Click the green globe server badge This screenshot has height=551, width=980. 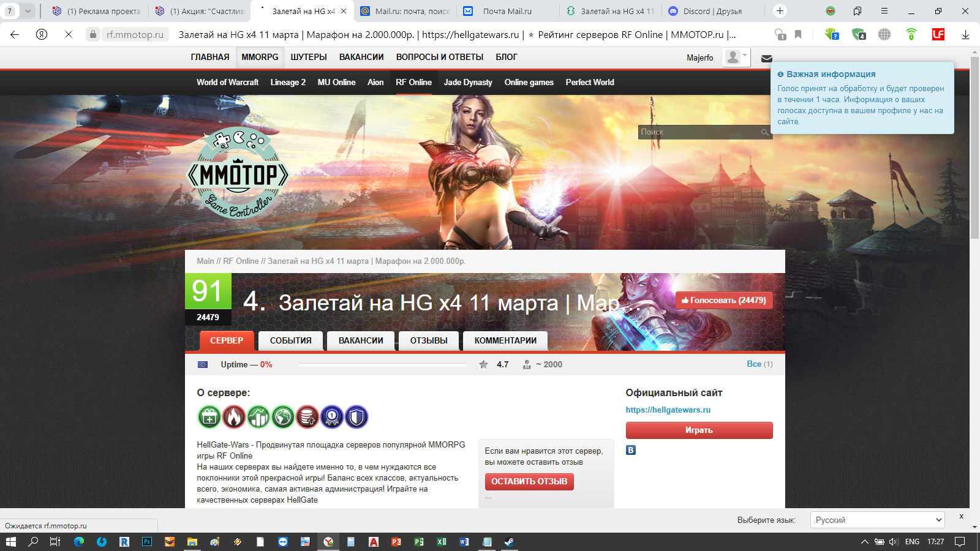283,418
